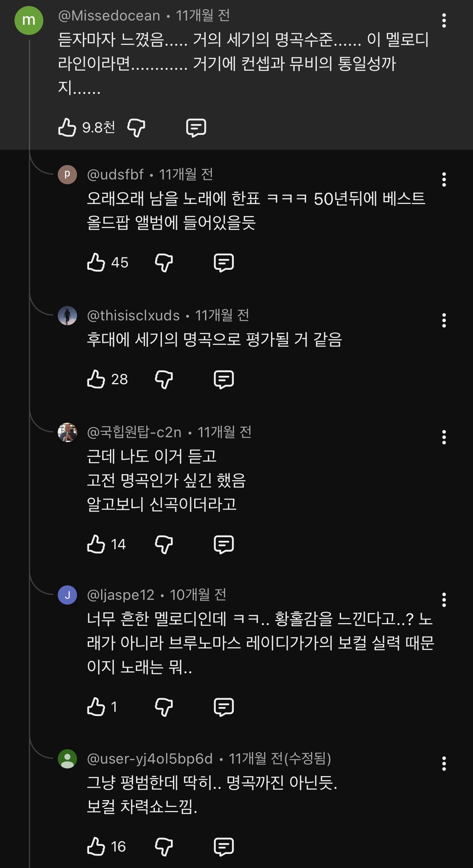Like @udsfbf's reply with 45 likes
The height and width of the screenshot is (868, 473).
[x=96, y=263]
